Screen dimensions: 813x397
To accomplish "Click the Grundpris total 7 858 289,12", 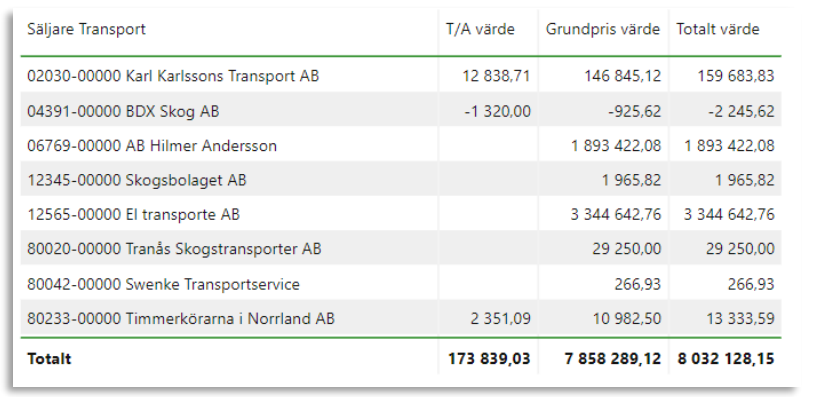I will tap(613, 359).
